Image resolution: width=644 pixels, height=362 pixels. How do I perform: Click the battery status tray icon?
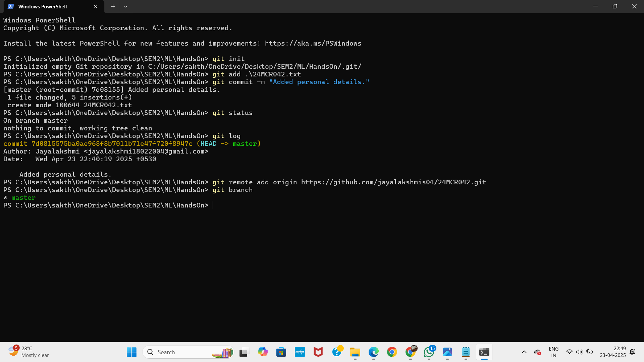pos(589,352)
